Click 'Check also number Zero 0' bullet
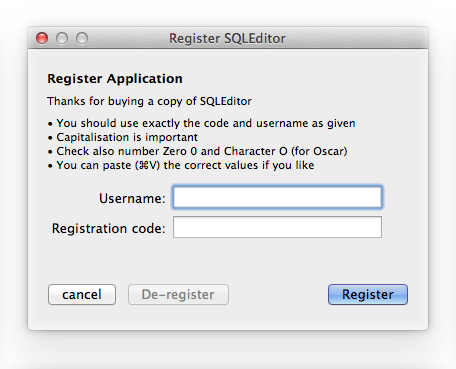 click(197, 151)
